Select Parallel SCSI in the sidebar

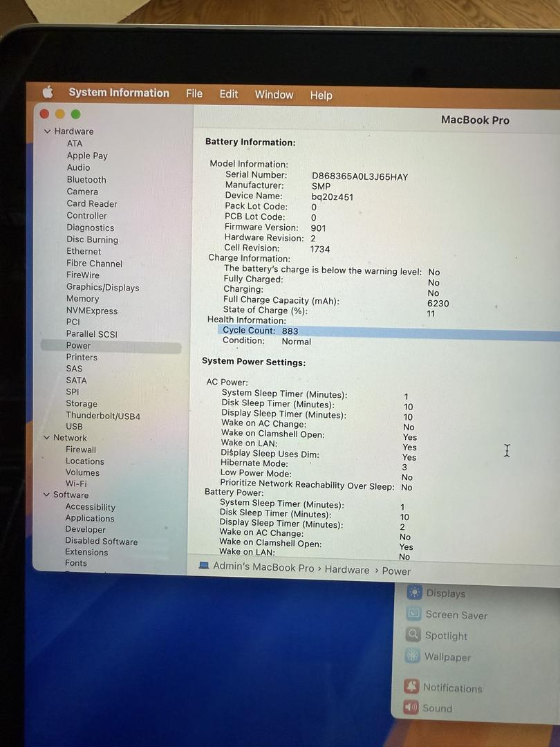click(x=91, y=334)
